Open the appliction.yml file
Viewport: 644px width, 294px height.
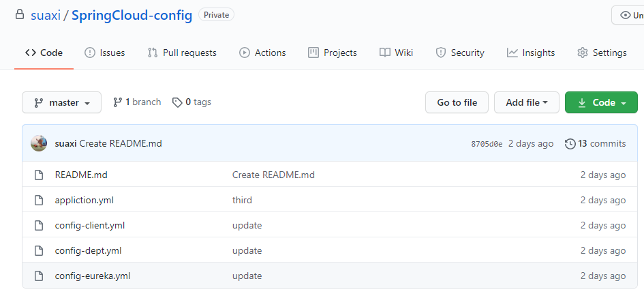(x=85, y=201)
